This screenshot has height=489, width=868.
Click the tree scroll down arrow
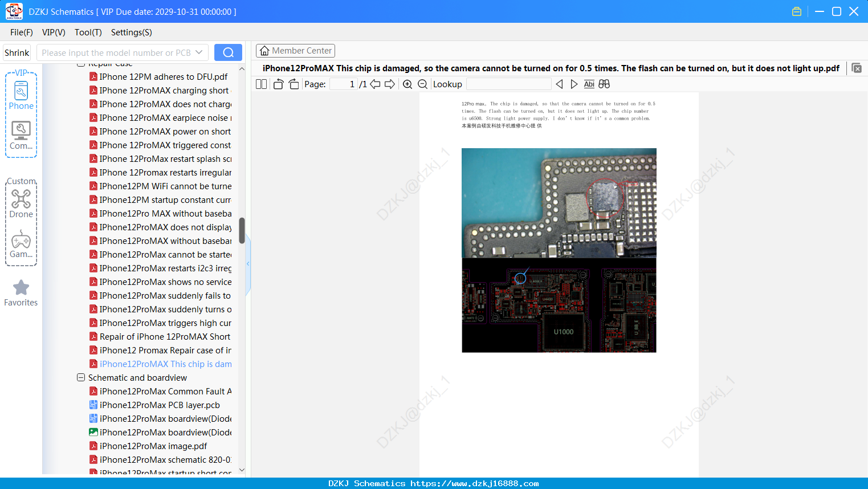pyautogui.click(x=242, y=470)
